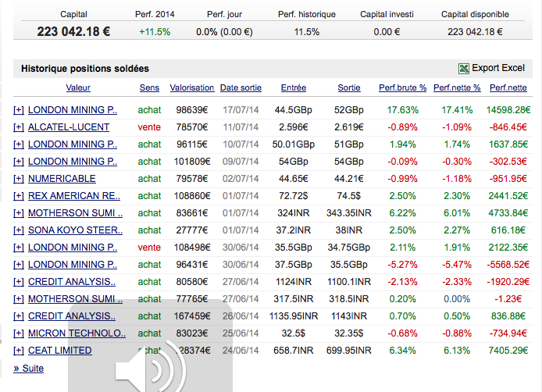Sort by Entrée column header
This screenshot has height=392, width=542.
294,87
